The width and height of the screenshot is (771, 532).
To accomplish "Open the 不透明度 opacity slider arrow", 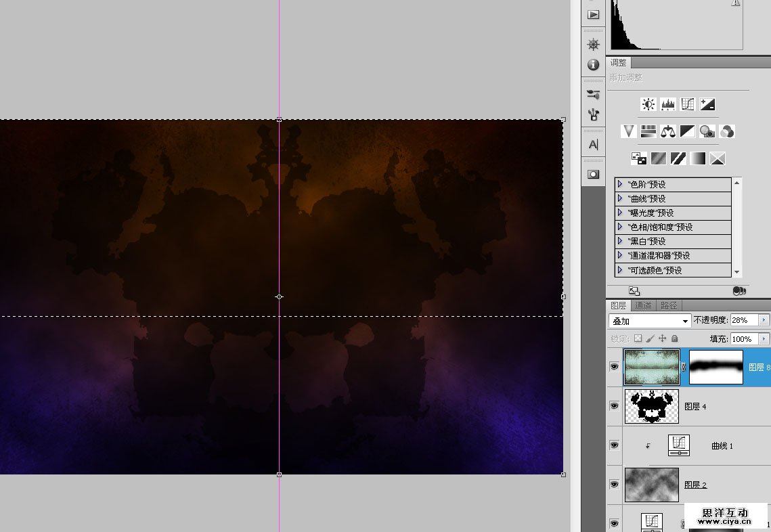I will pos(764,320).
